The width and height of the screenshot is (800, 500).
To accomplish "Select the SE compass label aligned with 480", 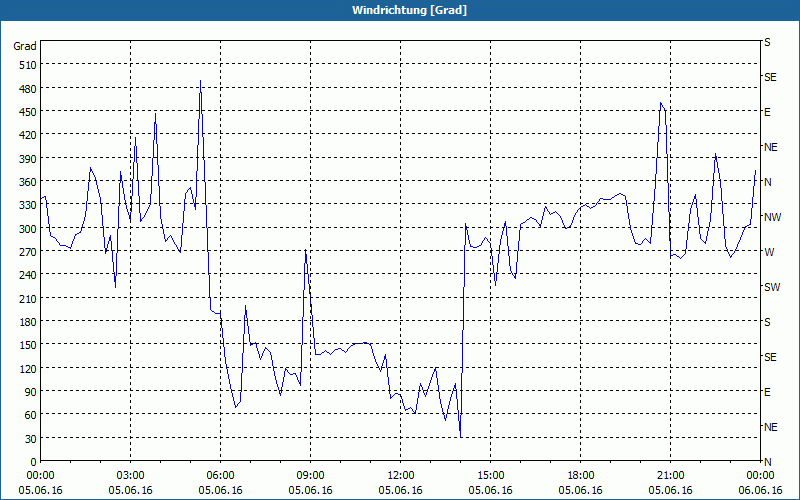I will pyautogui.click(x=770, y=78).
